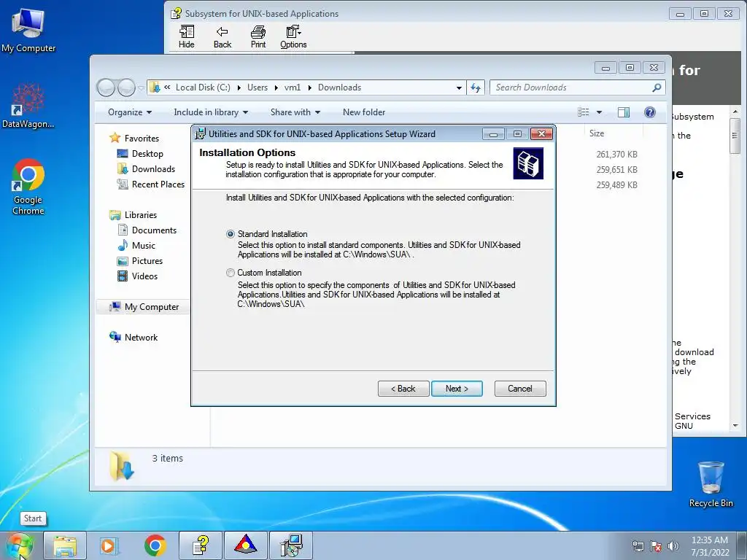This screenshot has width=747, height=560.
Task: Click Next in the Setup Wizard
Action: click(457, 389)
